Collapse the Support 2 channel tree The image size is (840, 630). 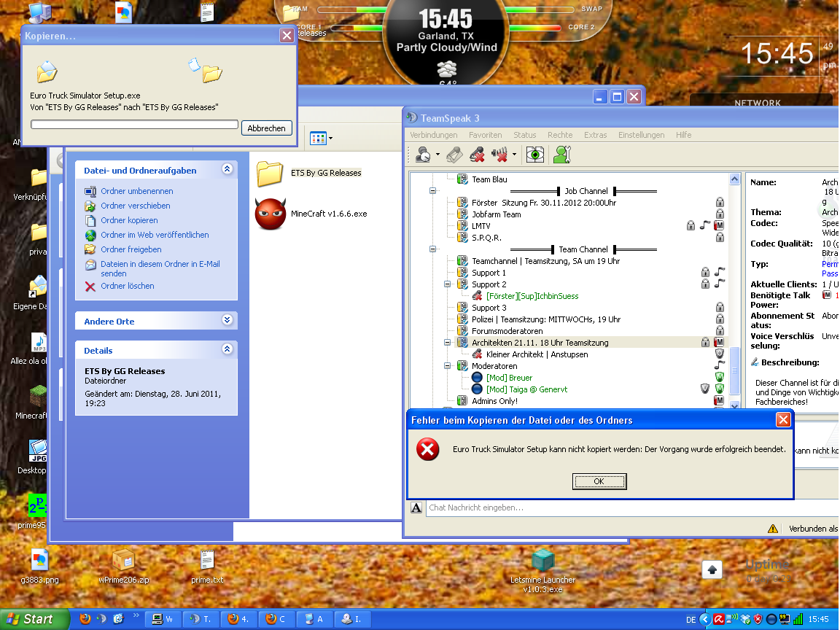tap(448, 284)
